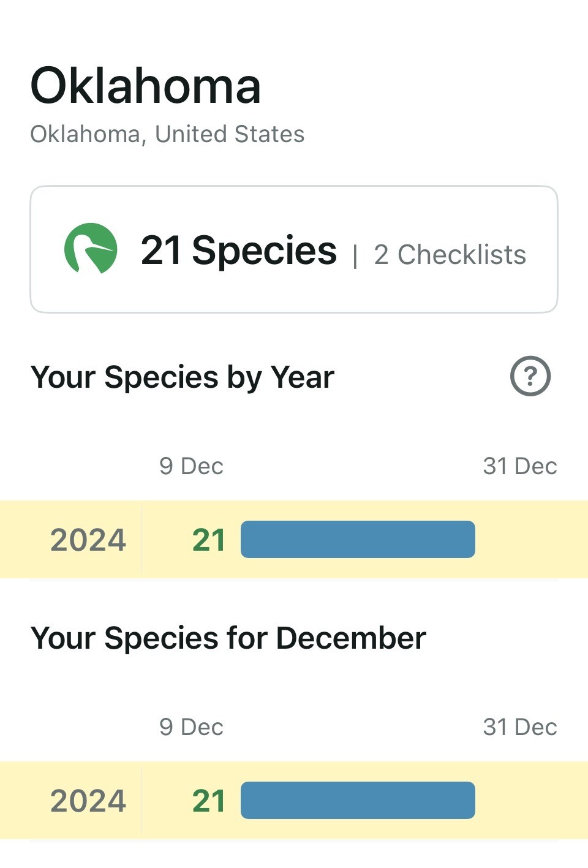588x868 pixels.
Task: Click the 21 count in Species for December
Action: [208, 801]
